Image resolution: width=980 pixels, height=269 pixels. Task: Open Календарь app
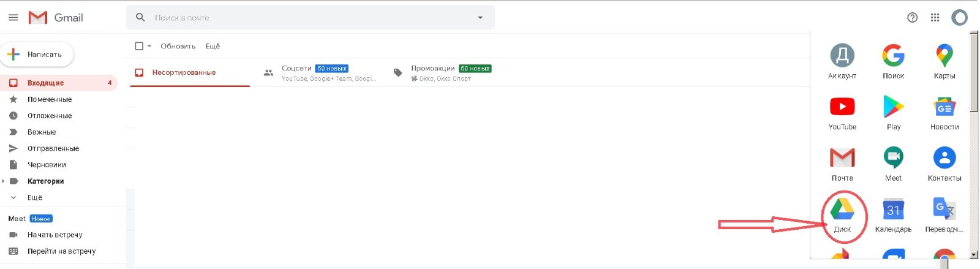tap(893, 214)
